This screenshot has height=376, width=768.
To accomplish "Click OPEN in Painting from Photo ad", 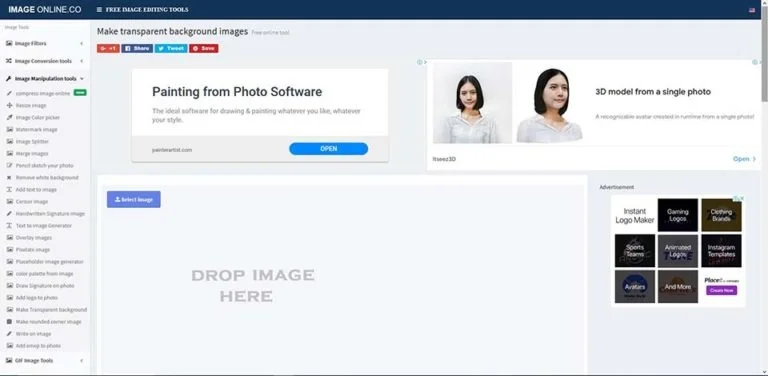I will point(329,149).
